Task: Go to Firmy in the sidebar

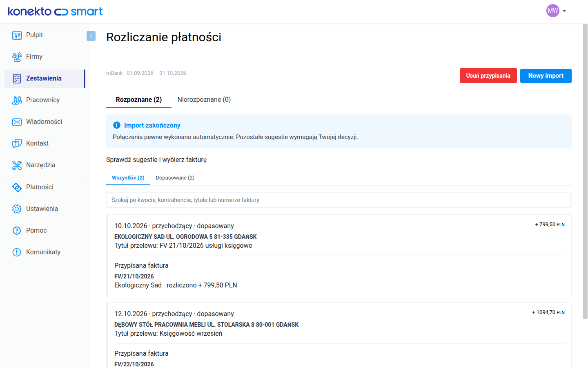Action: (34, 57)
